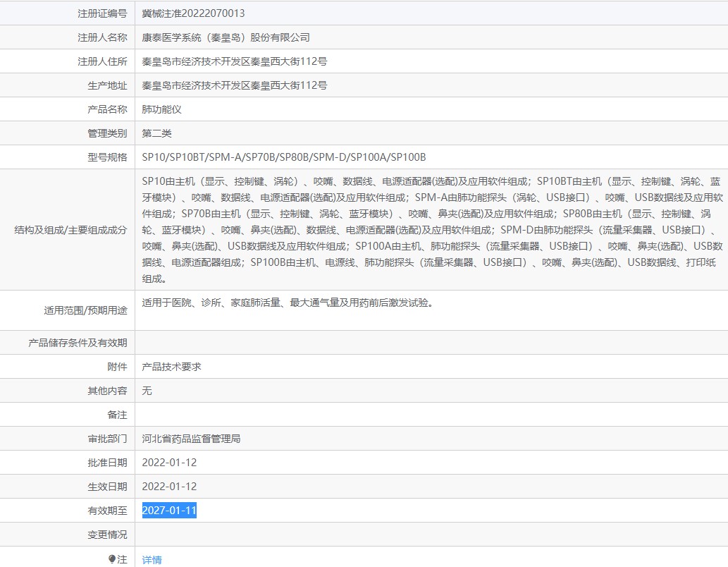Viewport: 728px width, 567px height.
Task: Click the highlighted date 2027-01-11
Action: 169,511
